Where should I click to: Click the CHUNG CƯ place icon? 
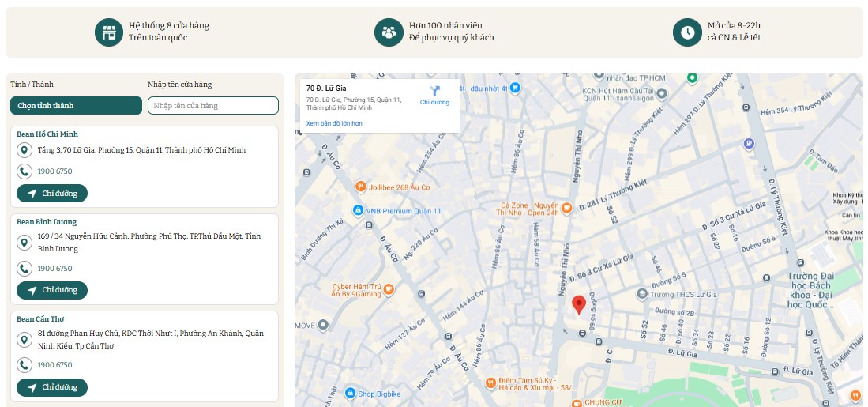pos(577,403)
